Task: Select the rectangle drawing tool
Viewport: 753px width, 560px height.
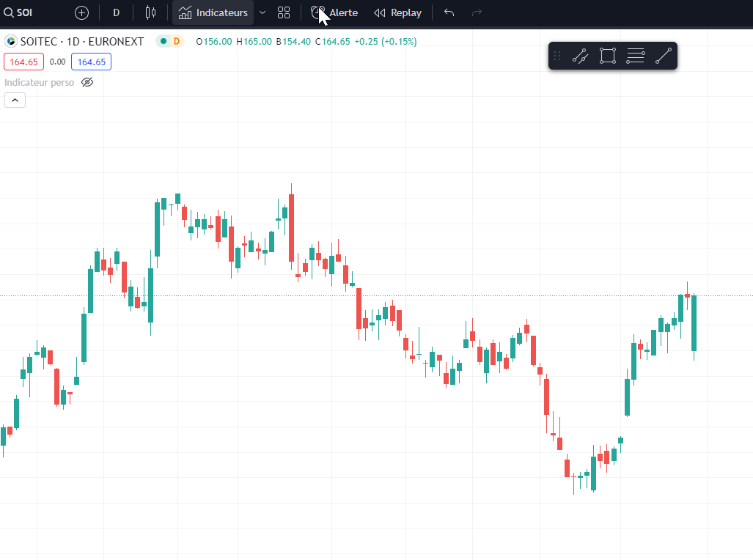Action: [x=607, y=56]
